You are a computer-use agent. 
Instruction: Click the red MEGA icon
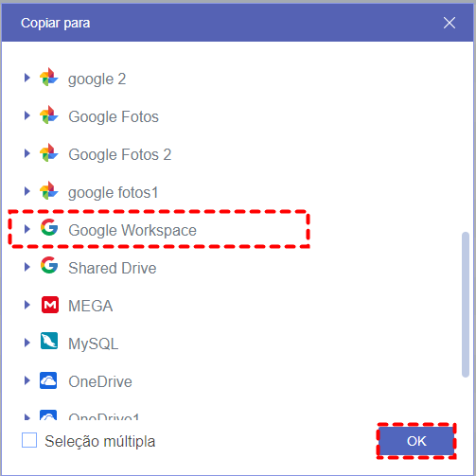(50, 305)
